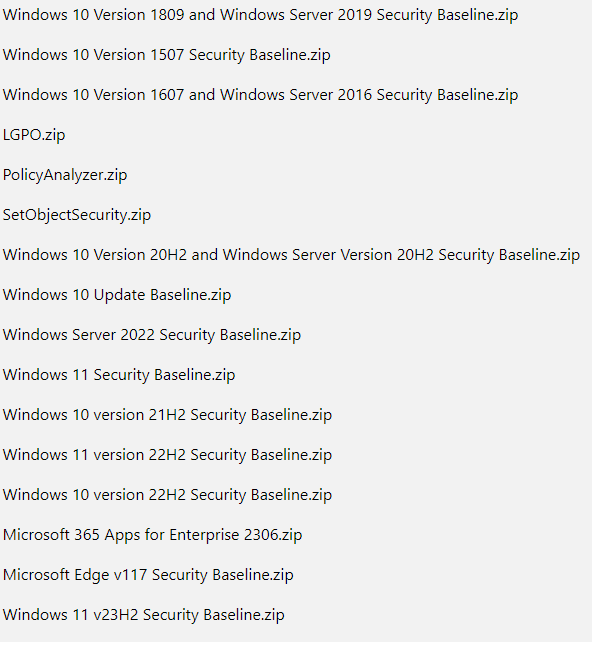Viewport: 592px width, 647px height.
Task: Select SetObjectSecurity.zip from the list
Action: (77, 215)
